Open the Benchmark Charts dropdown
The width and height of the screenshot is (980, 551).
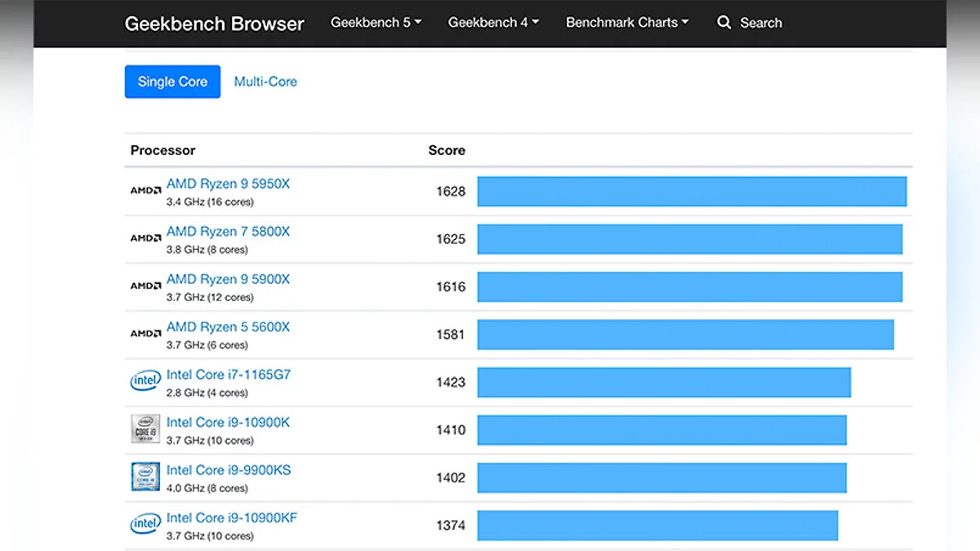point(626,23)
